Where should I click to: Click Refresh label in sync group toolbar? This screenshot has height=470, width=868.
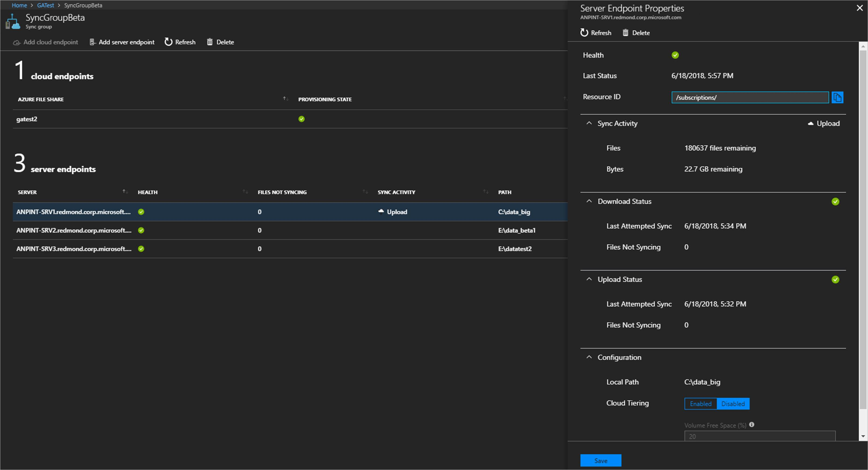[185, 42]
